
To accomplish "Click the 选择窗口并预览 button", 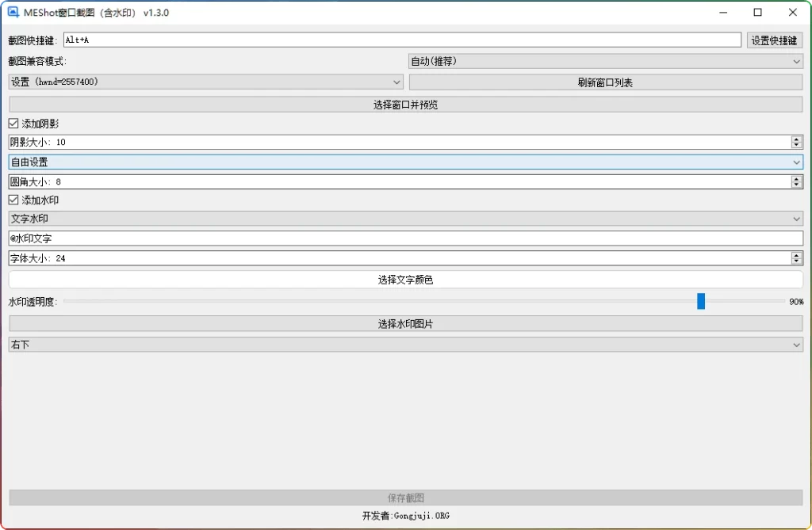I will click(x=405, y=105).
